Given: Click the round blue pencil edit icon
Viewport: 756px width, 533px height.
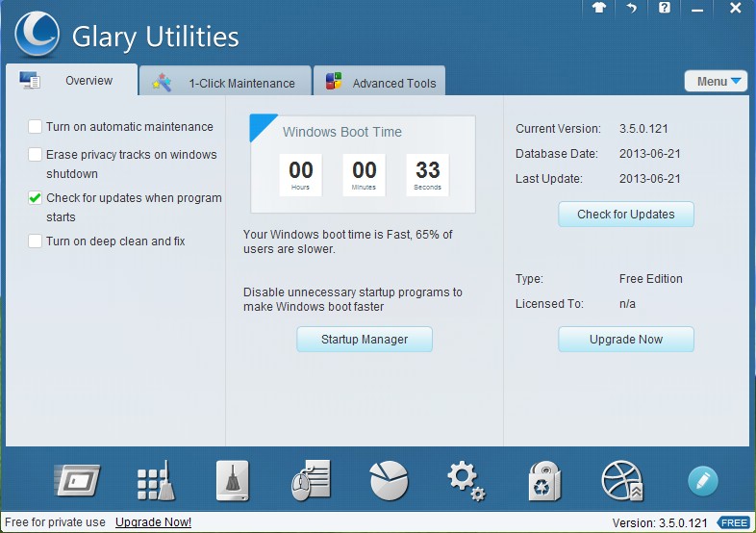Looking at the screenshot, I should click(702, 480).
